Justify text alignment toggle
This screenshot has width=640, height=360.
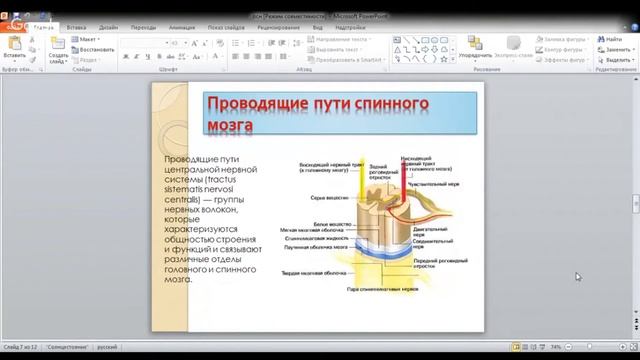268,56
